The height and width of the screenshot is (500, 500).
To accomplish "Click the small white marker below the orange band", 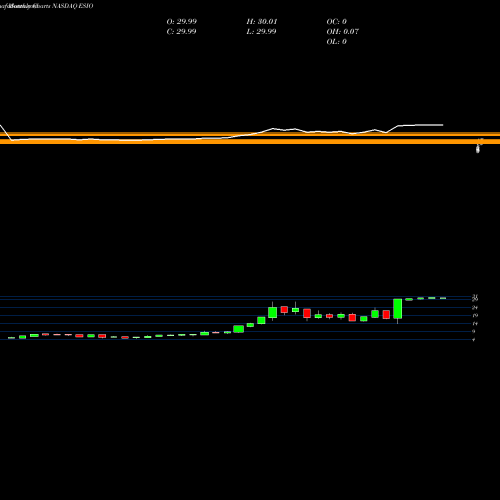I will coord(478,149).
